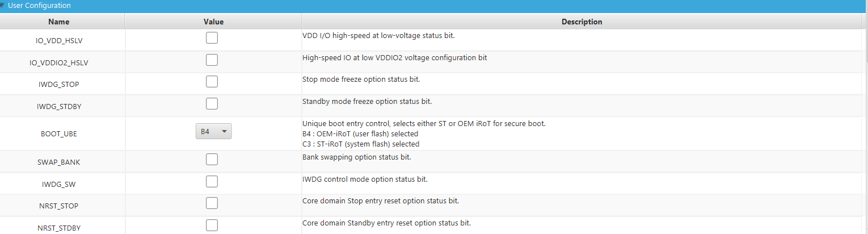The image size is (868, 234).
Task: Enable the NRST_STOP checkbox
Action: tap(212, 203)
